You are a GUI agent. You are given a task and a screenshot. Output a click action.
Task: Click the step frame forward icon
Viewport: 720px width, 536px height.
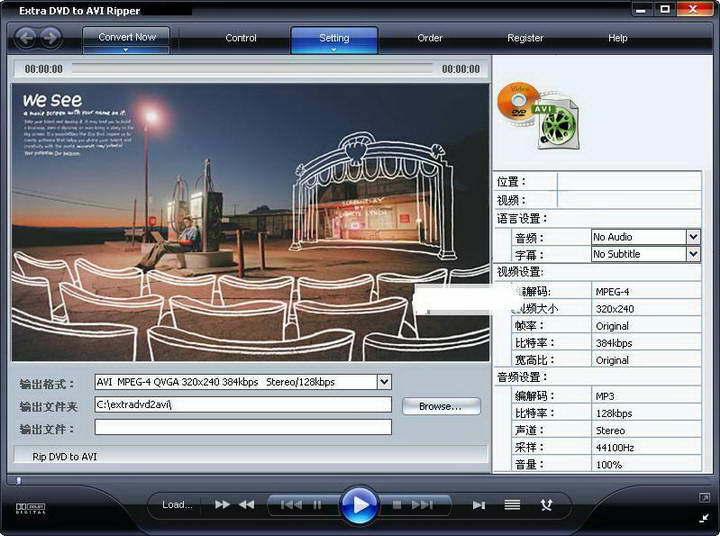(479, 505)
